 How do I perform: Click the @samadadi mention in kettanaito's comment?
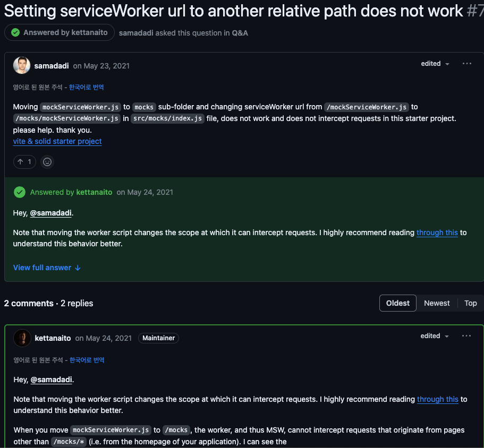(x=52, y=380)
